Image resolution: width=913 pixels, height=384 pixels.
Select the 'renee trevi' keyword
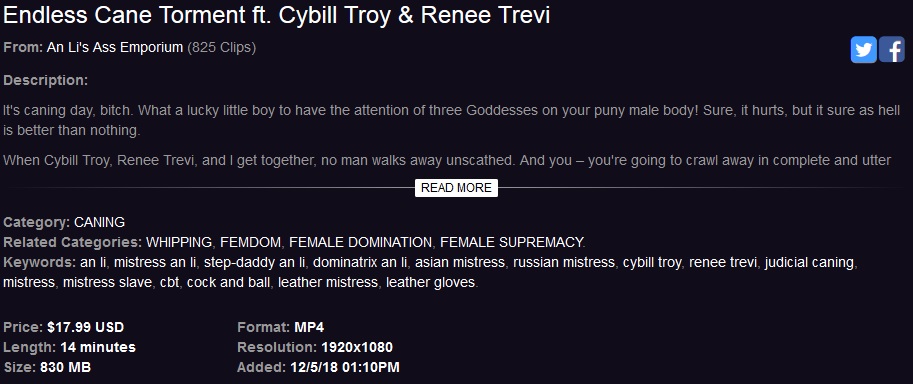click(723, 263)
